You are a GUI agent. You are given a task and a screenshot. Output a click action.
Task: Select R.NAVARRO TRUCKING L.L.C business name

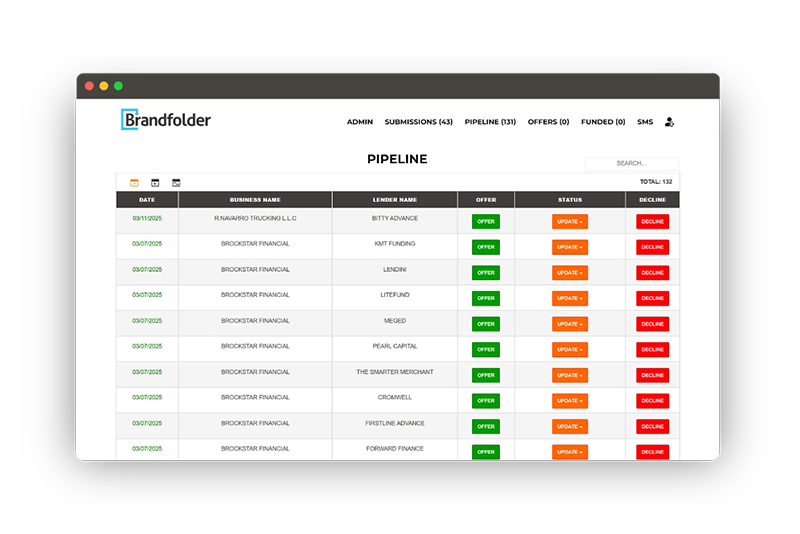tap(255, 218)
